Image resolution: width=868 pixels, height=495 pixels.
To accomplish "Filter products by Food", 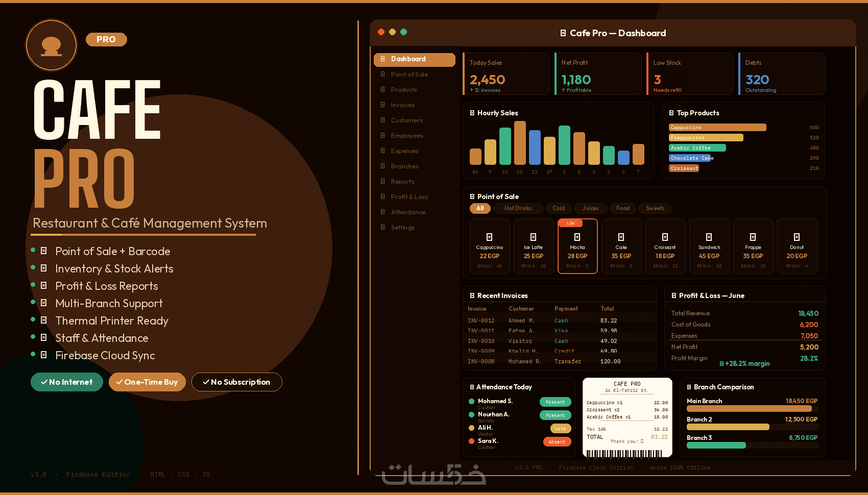I will point(623,208).
